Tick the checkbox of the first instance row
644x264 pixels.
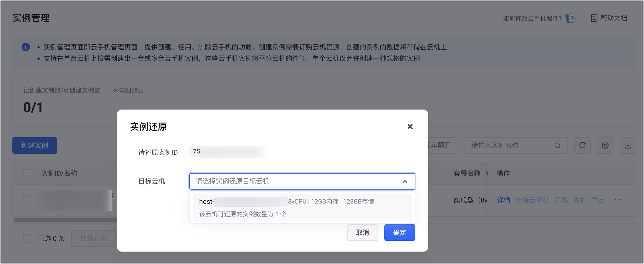pyautogui.click(x=27, y=200)
